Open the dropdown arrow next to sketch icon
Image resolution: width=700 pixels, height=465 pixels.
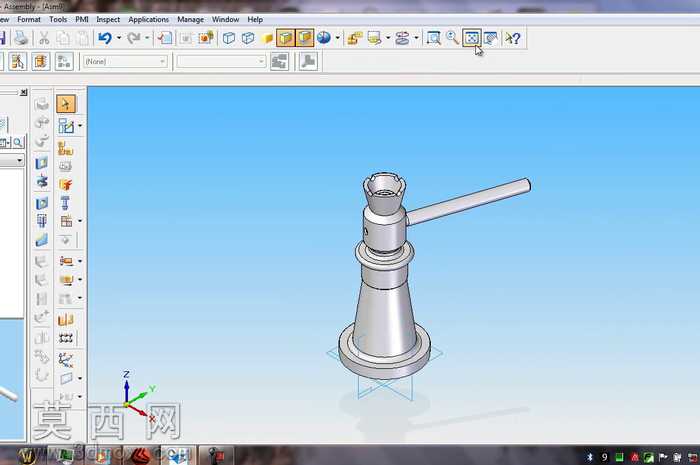80,126
